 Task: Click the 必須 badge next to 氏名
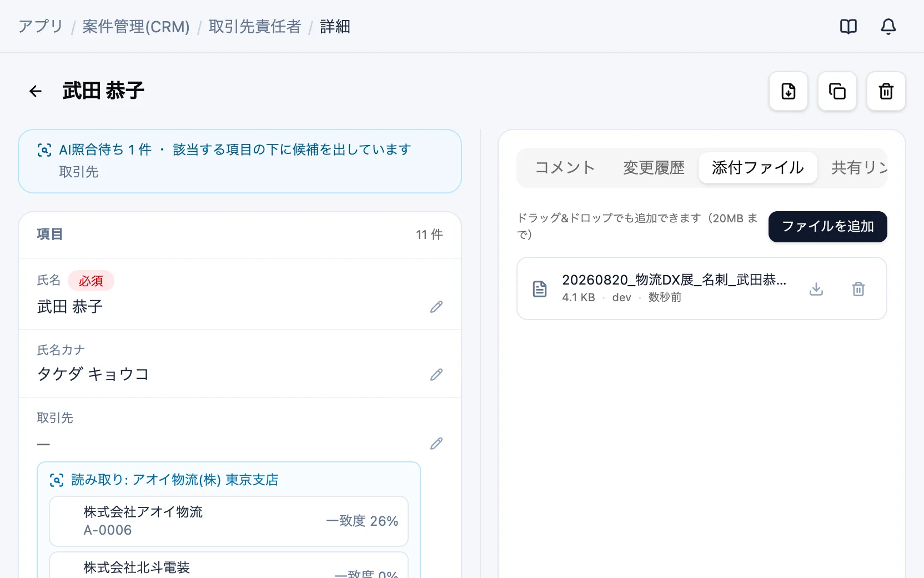91,281
